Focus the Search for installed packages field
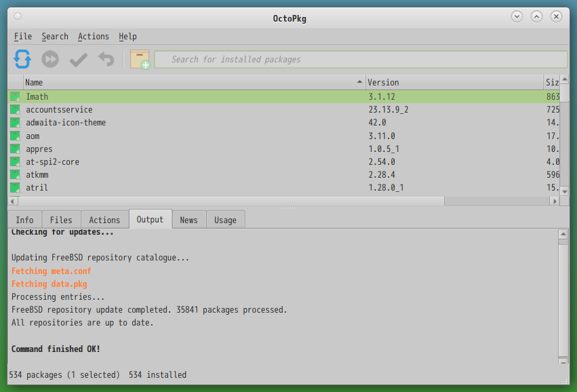Image resolution: width=577 pixels, height=392 pixels. pyautogui.click(x=361, y=59)
